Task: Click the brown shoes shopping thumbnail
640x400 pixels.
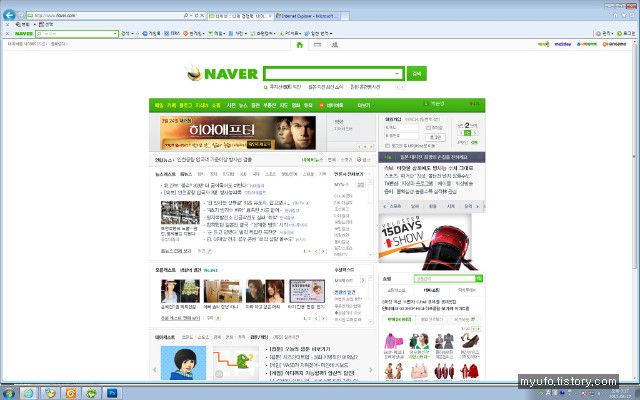Action: click(470, 341)
